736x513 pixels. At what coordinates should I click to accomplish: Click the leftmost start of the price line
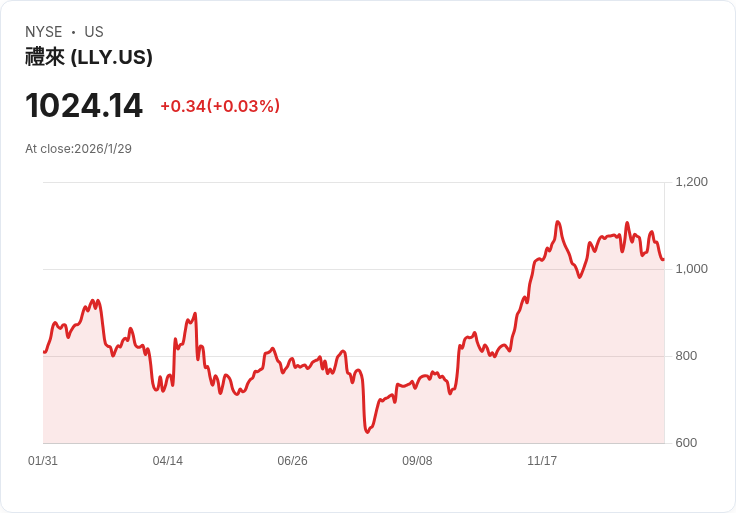point(44,352)
